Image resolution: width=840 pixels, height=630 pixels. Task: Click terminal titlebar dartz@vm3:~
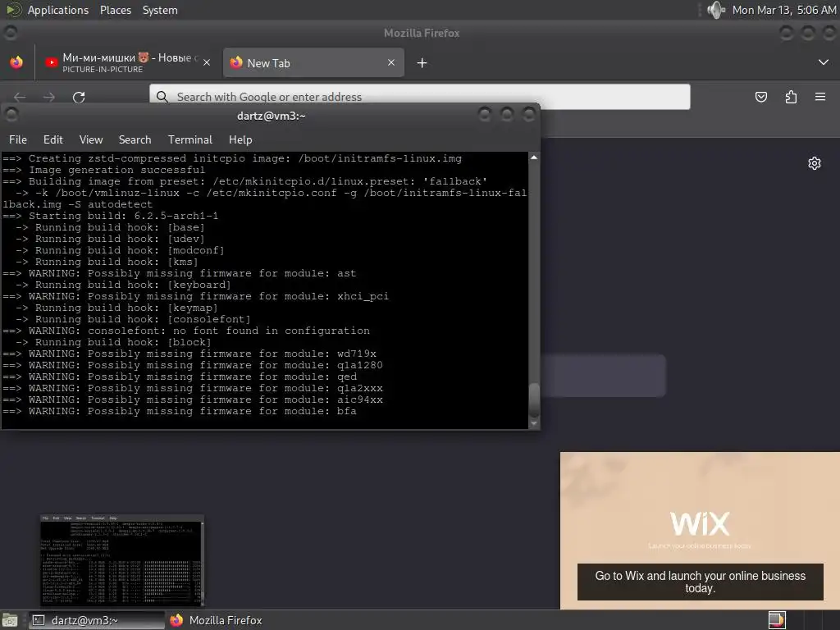(271, 116)
